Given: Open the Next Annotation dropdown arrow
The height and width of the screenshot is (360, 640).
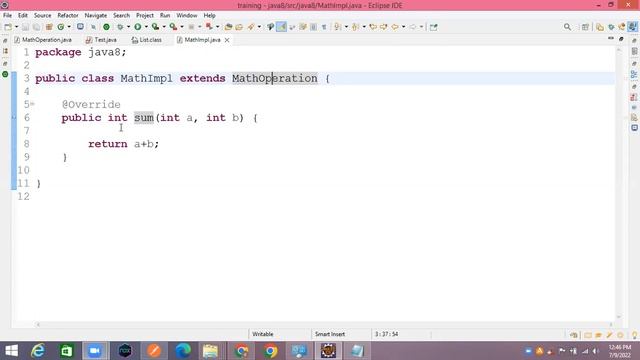Looking at the screenshot, I should tap(346, 27).
